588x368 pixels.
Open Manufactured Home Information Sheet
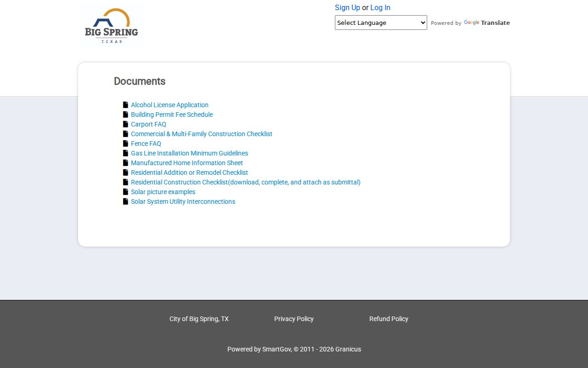click(x=187, y=163)
